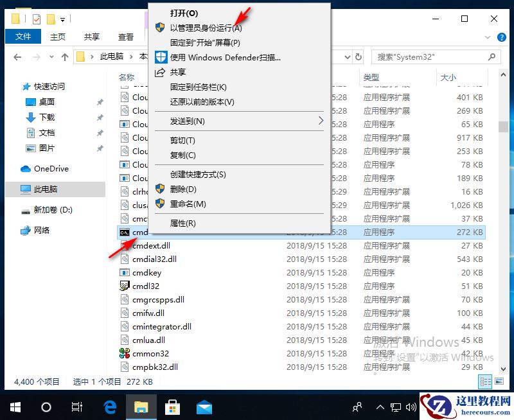514x420 pixels.
Task: Open the blue 文件 menu
Action: [x=22, y=37]
